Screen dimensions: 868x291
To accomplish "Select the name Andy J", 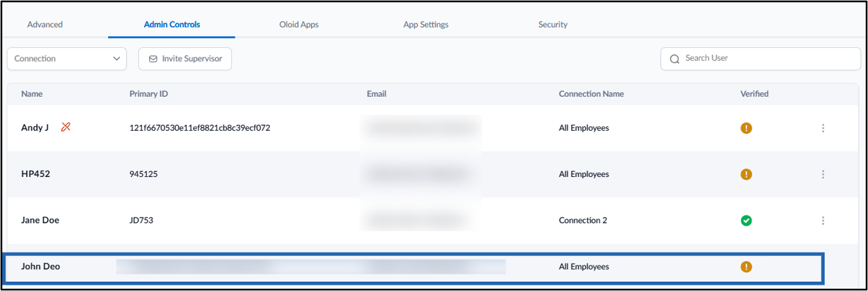I will click(35, 128).
